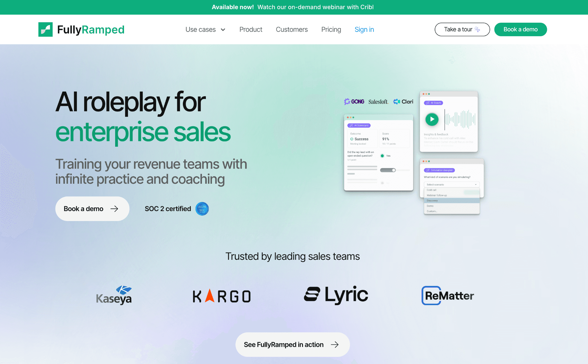Select the No radio option on the scorecard
588x364 pixels.
point(382,183)
